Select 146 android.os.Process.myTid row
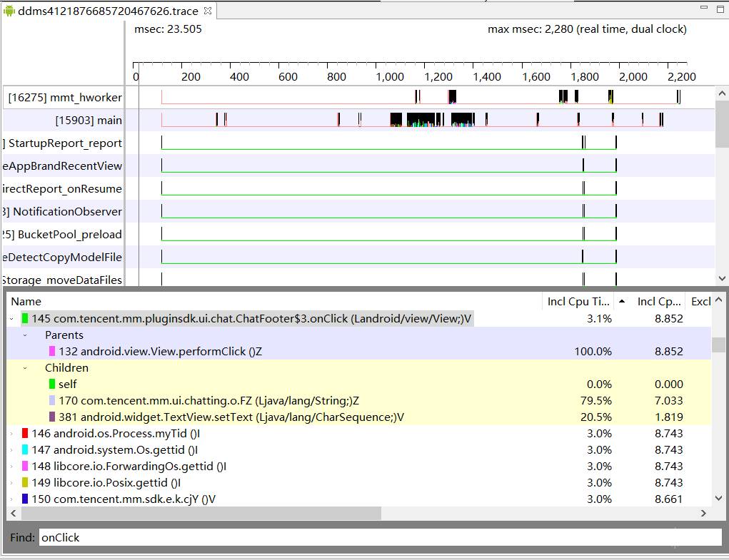The height and width of the screenshot is (560, 729). (x=358, y=434)
